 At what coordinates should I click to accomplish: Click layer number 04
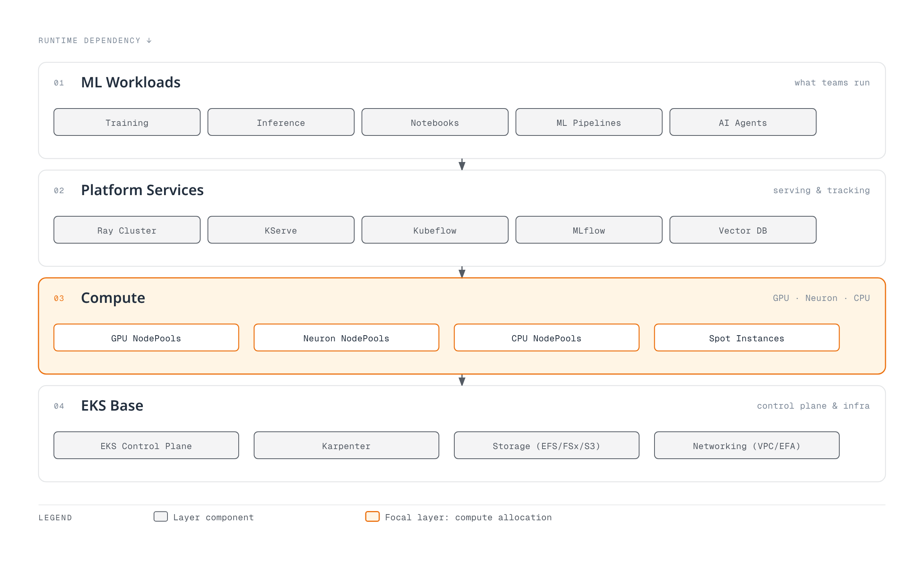click(x=59, y=406)
